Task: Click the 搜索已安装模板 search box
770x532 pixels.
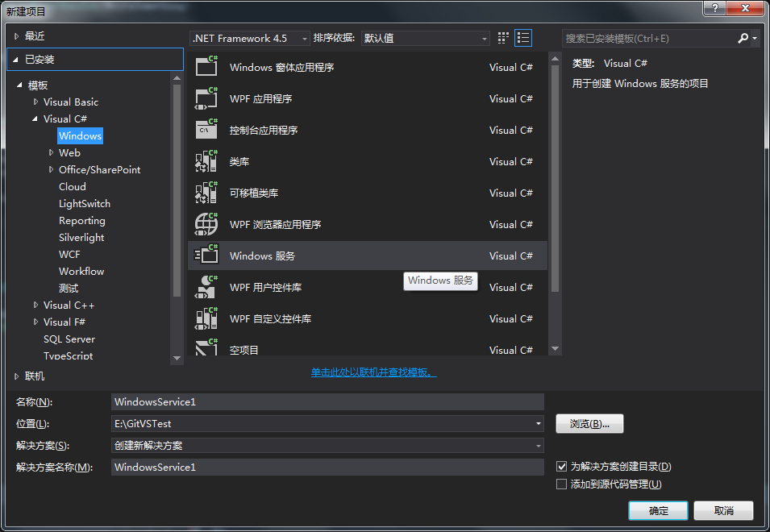Action: (650, 38)
